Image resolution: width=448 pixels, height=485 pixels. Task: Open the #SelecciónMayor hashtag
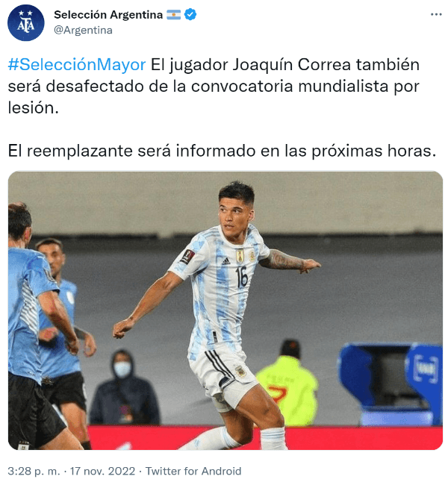(77, 65)
